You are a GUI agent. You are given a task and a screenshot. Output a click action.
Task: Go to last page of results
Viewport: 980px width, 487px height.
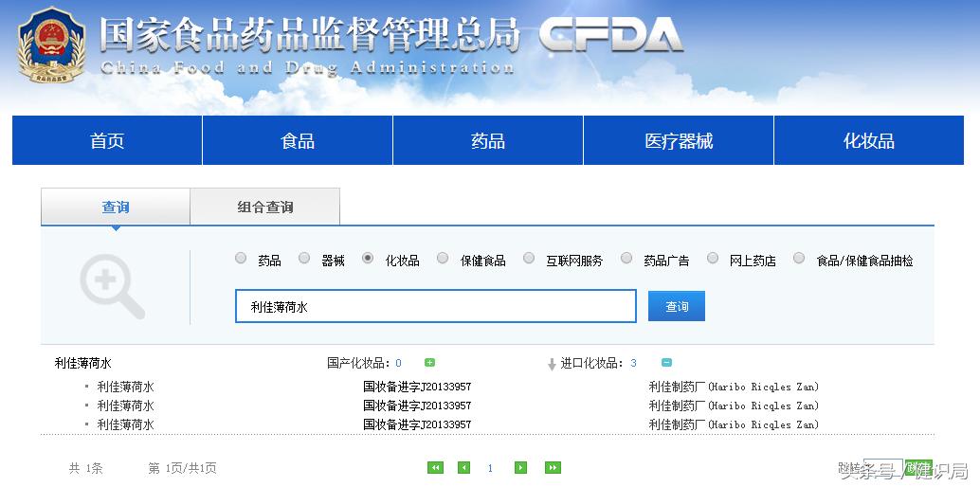(x=553, y=468)
